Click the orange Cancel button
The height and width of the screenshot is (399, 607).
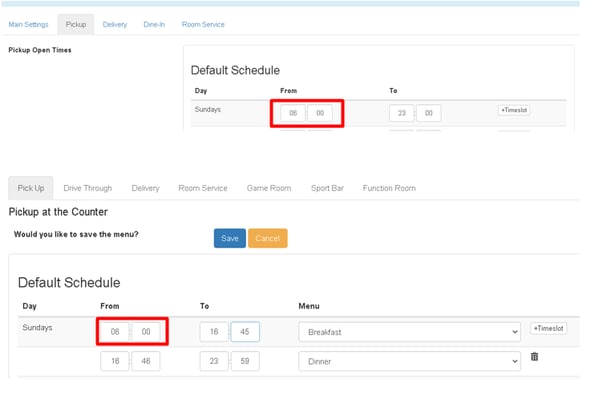coord(267,238)
